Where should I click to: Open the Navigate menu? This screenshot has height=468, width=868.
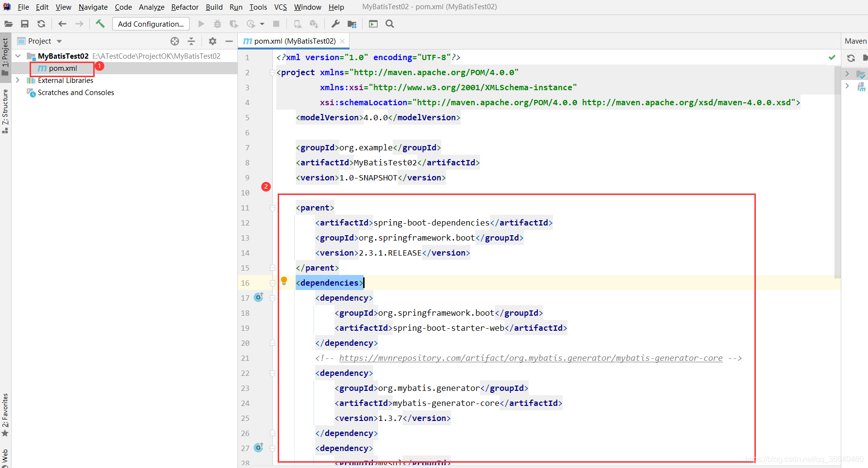pyautogui.click(x=93, y=7)
